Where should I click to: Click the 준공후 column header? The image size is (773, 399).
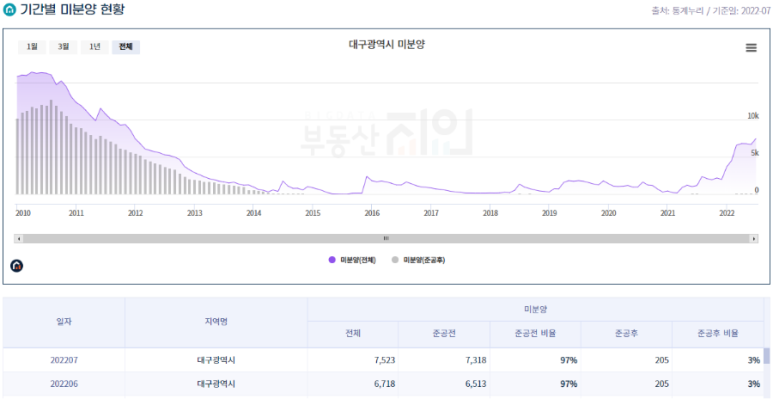click(x=627, y=334)
